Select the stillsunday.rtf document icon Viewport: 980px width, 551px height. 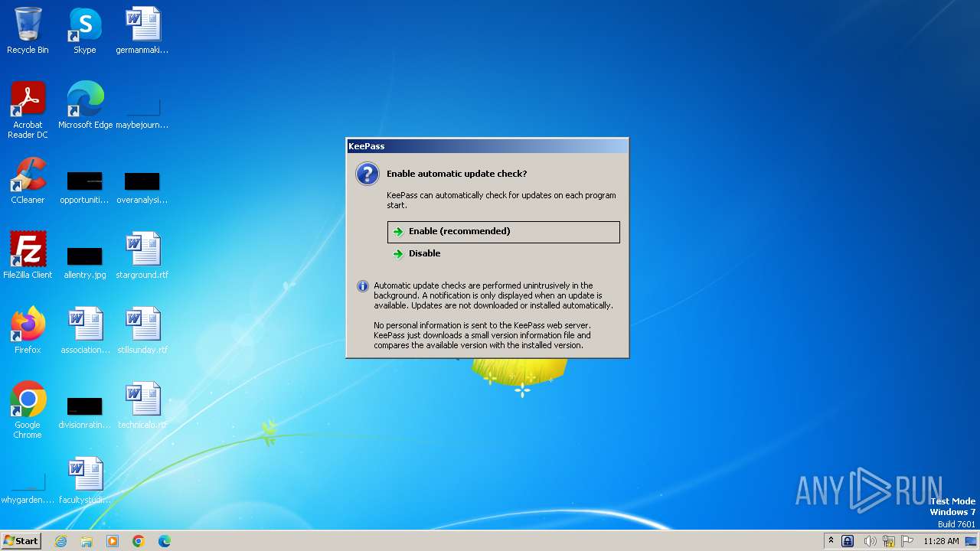point(142,331)
